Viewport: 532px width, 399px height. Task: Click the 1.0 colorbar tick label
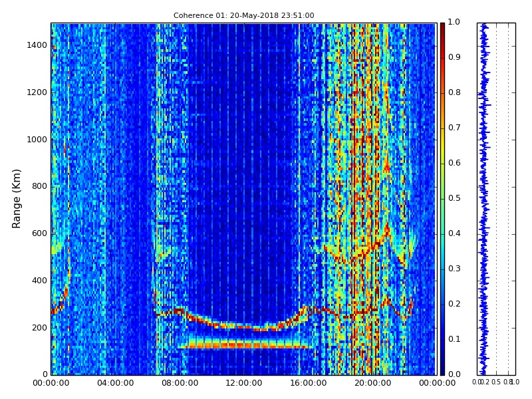point(454,22)
